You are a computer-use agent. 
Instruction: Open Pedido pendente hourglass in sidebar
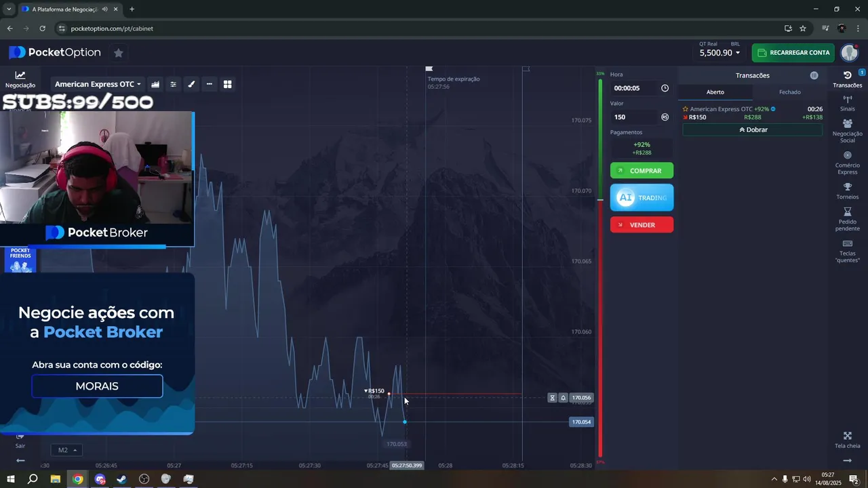(x=848, y=219)
